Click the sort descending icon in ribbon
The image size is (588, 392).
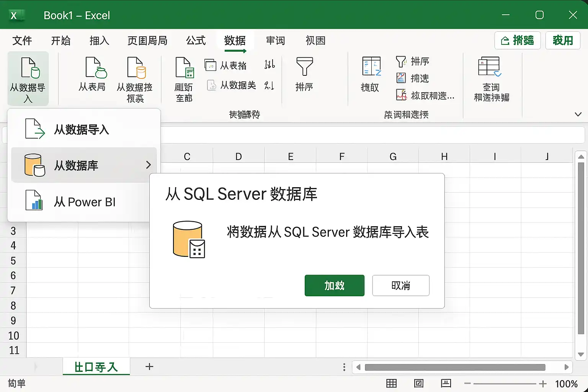269,85
